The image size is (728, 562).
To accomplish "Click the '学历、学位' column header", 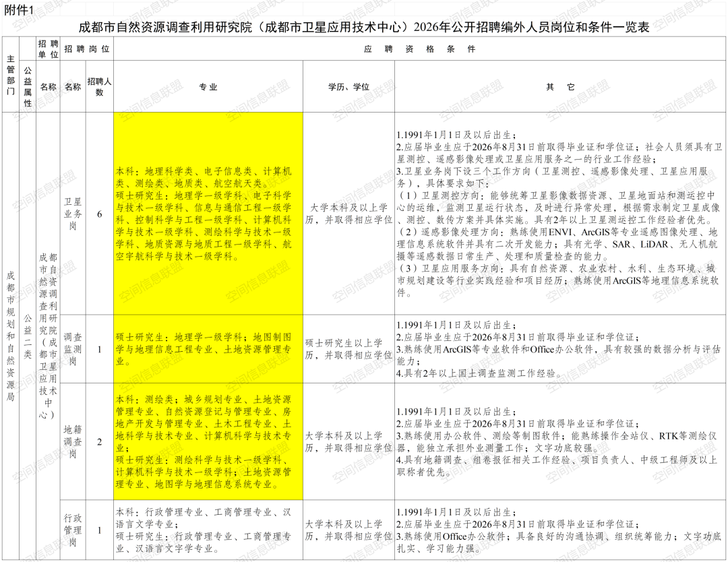I will click(348, 86).
